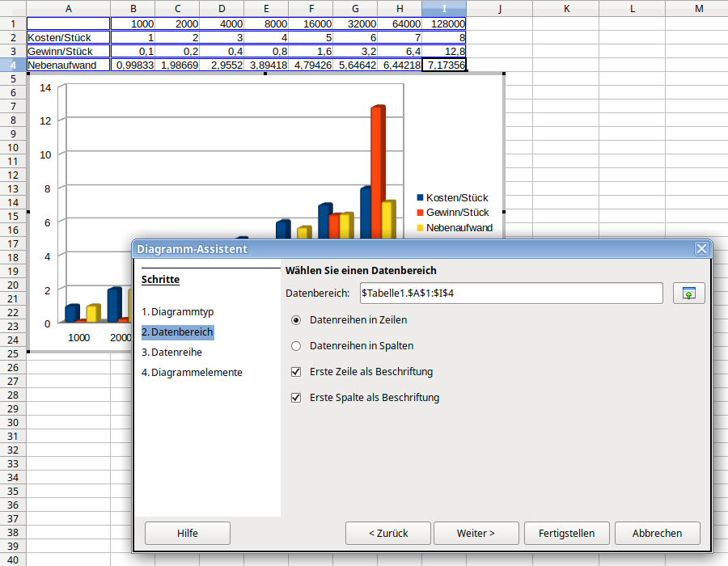Click into the Datenbereich input field
Image resolution: width=728 pixels, height=566 pixels.
[510, 293]
